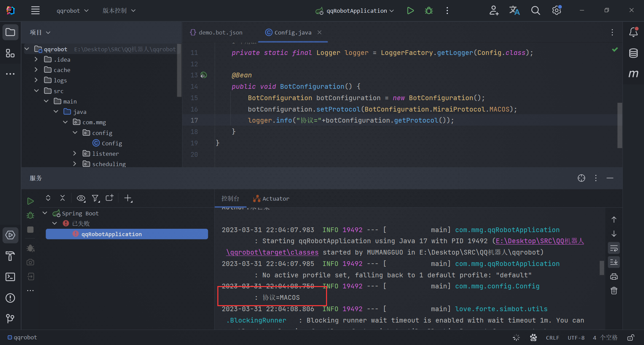Toggle the services filter funnel

[96, 198]
